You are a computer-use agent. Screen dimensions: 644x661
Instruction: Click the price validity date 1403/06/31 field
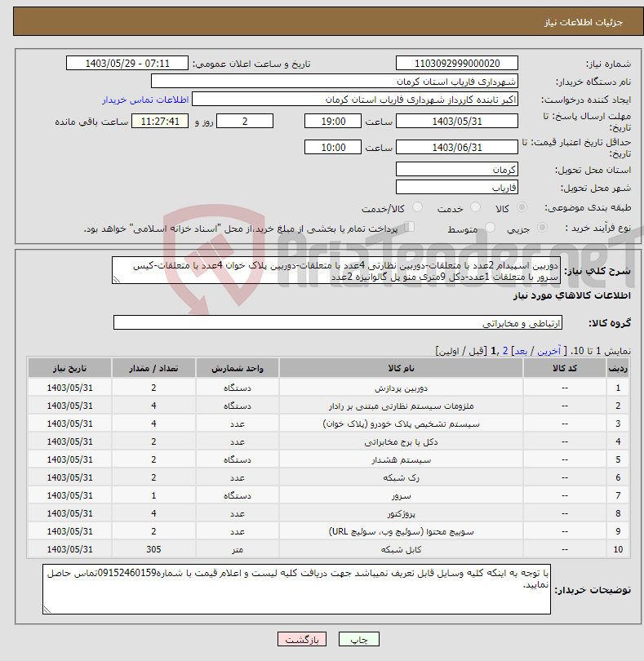[x=457, y=148]
